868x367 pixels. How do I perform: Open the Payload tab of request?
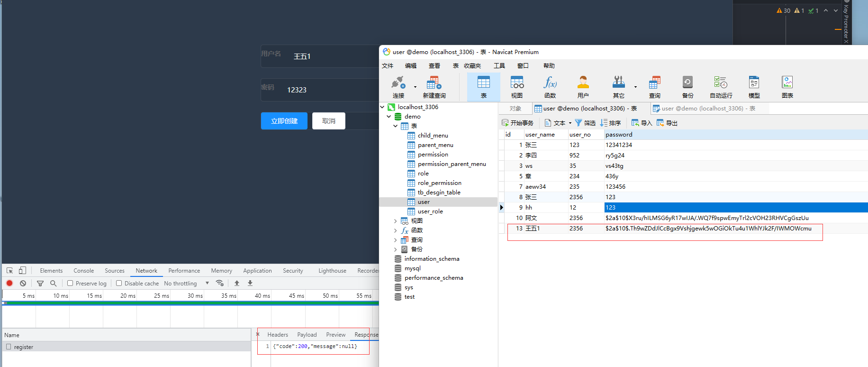(307, 335)
